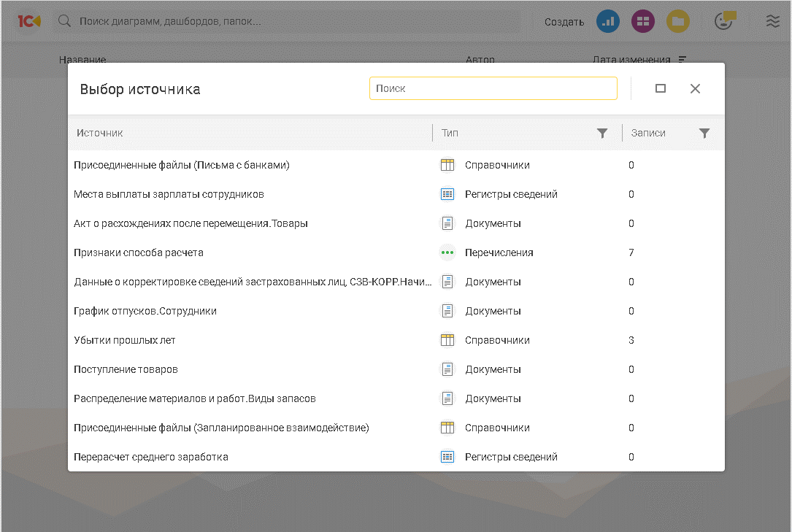Close the Выбор источника dialog
Screen dimensions: 792x532
tap(695, 88)
